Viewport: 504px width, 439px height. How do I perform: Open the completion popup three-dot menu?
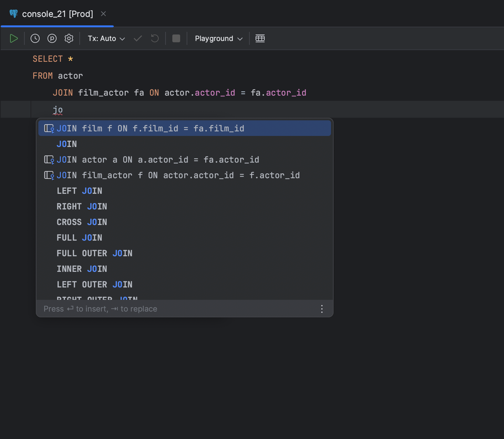tap(322, 309)
